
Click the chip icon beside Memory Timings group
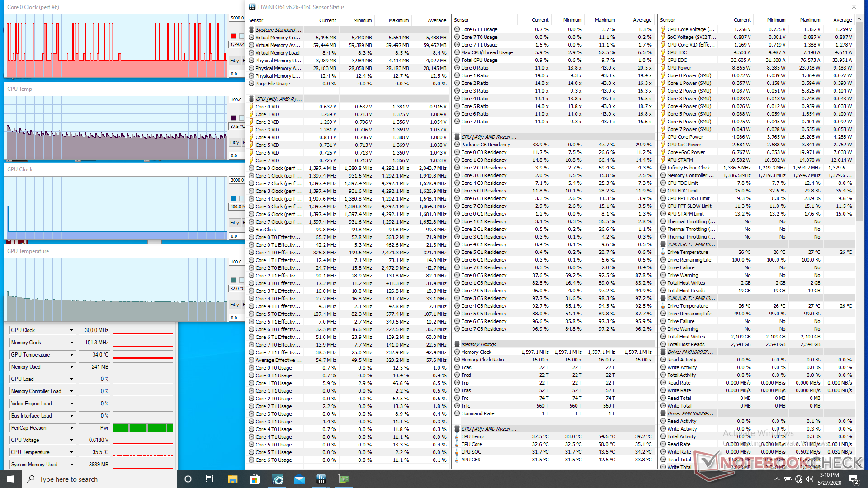tap(457, 344)
